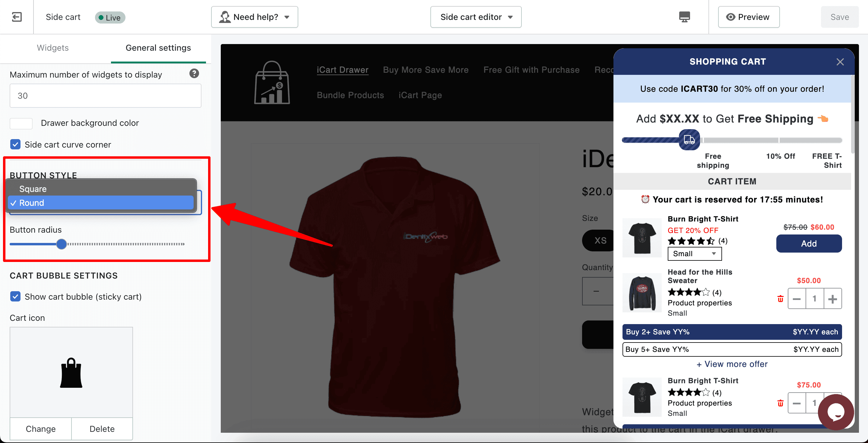Select Buy 5+ Save YY% offer
The image size is (868, 443).
point(732,350)
